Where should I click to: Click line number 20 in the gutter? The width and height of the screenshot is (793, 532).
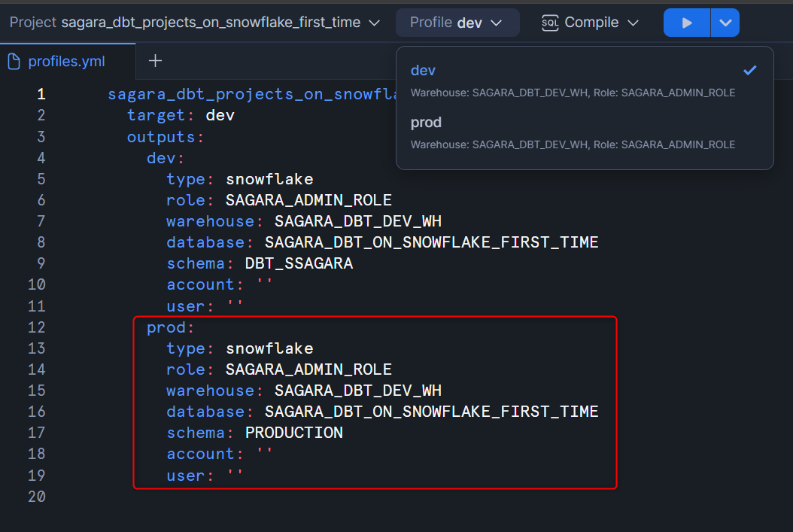pyautogui.click(x=37, y=497)
